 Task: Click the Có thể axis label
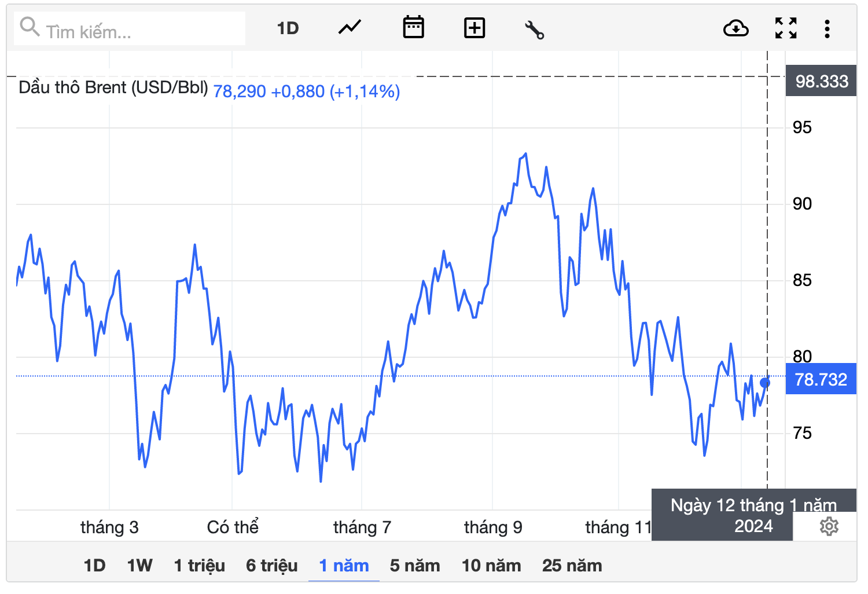pyautogui.click(x=233, y=527)
